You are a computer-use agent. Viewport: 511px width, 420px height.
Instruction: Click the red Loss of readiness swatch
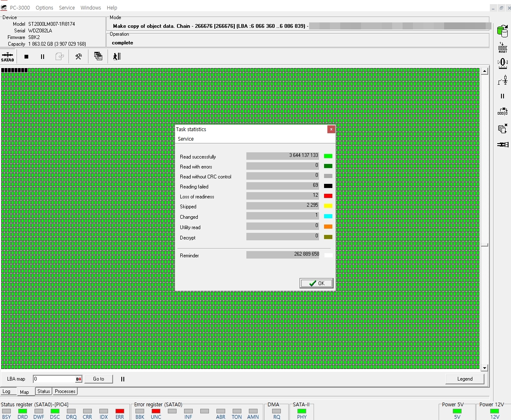328,196
